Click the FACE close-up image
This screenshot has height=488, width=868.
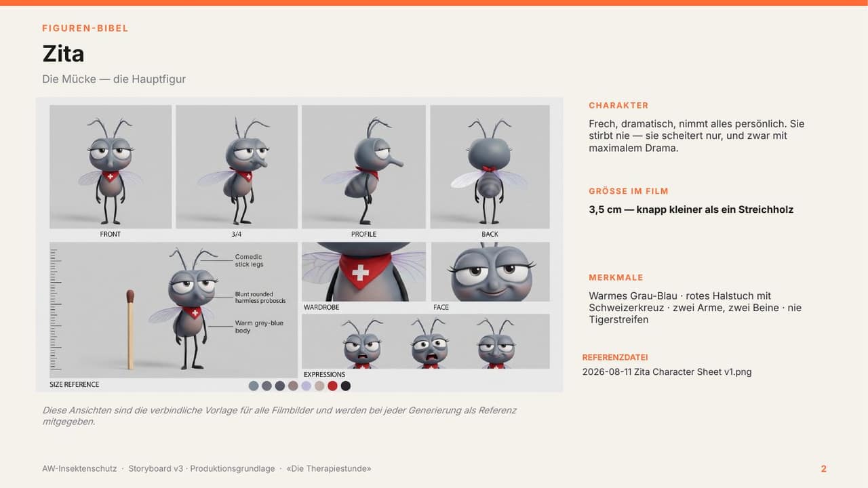click(x=490, y=272)
